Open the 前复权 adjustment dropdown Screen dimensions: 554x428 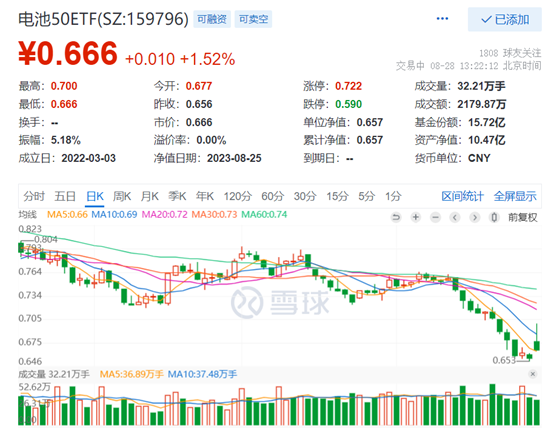pyautogui.click(x=523, y=217)
